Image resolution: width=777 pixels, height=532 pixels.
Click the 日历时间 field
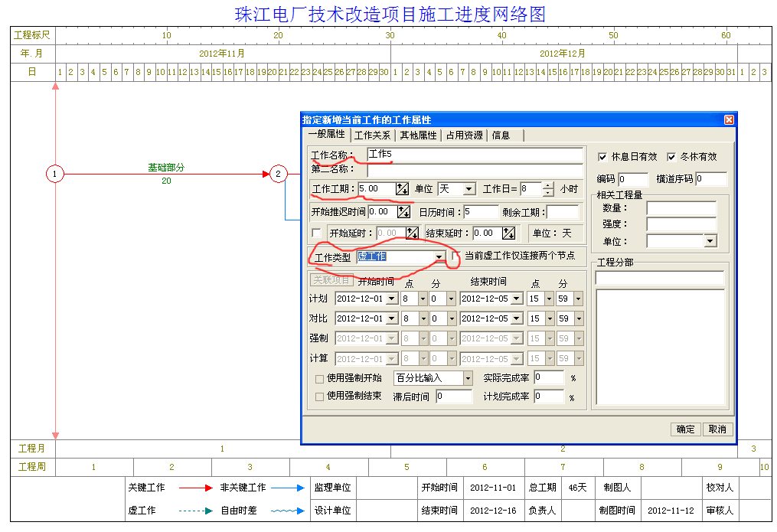tap(482, 212)
